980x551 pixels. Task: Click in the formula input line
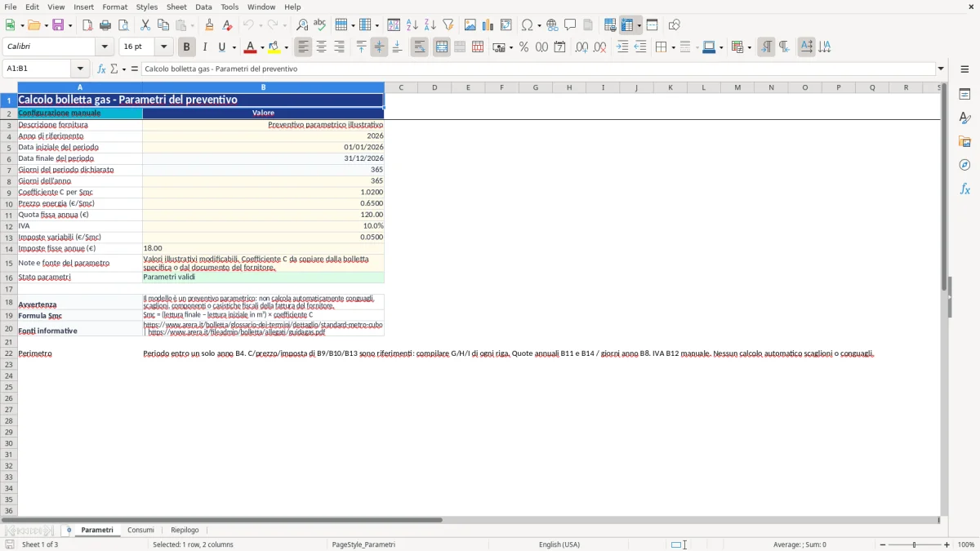[537, 69]
